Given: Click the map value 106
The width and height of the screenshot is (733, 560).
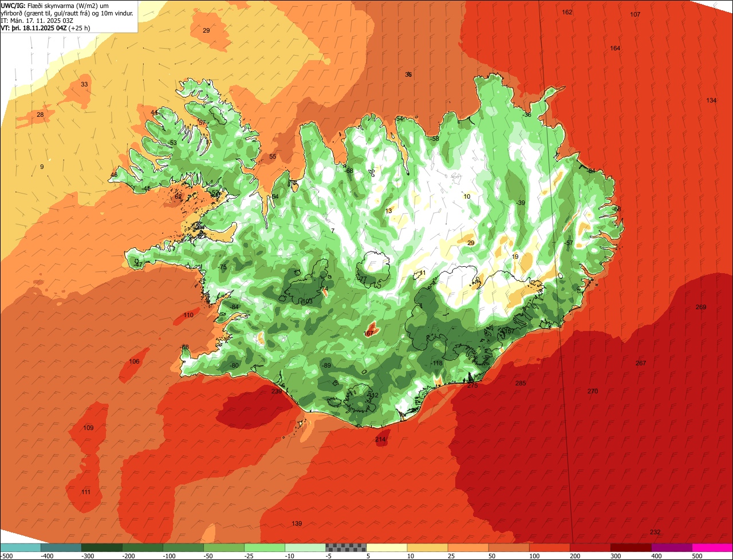Looking at the screenshot, I should pos(134,361).
